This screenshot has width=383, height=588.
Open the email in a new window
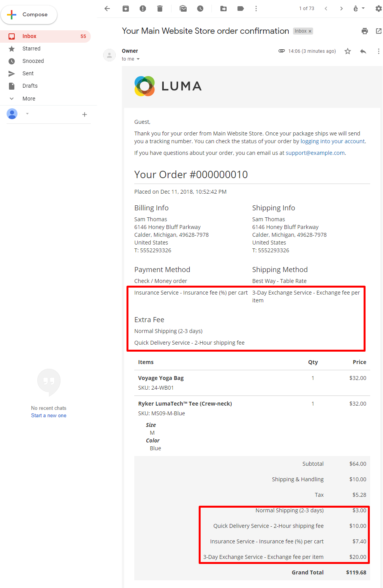(379, 31)
